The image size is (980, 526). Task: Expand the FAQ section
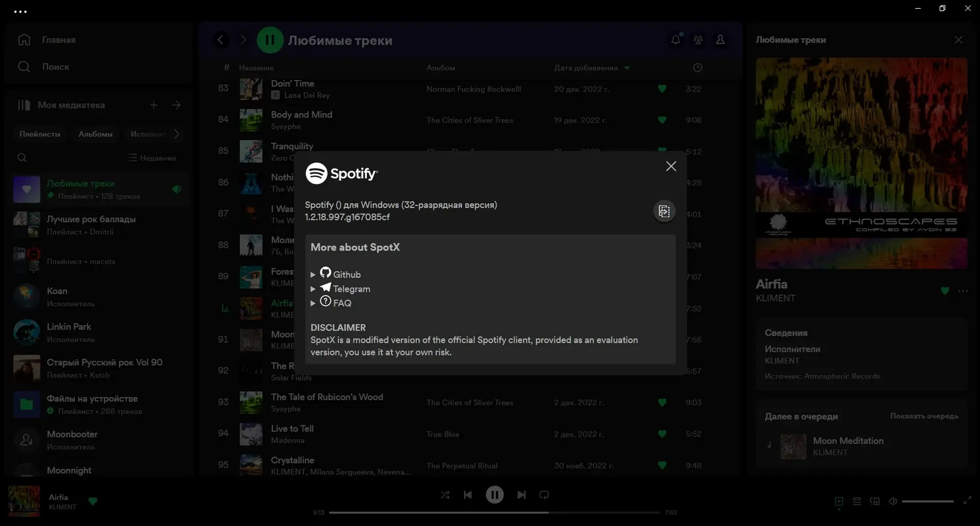[331, 302]
